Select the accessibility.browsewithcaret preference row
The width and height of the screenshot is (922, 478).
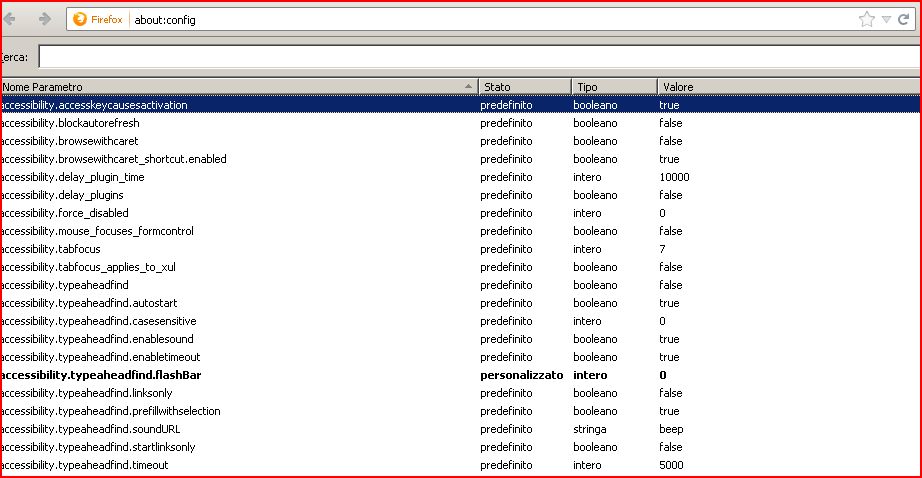[461, 141]
